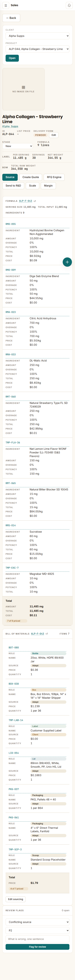Image resolution: width=75 pixels, height=980 pixels.
Task: Open the hamburger menu beside Sales
Action: coord(6,5)
